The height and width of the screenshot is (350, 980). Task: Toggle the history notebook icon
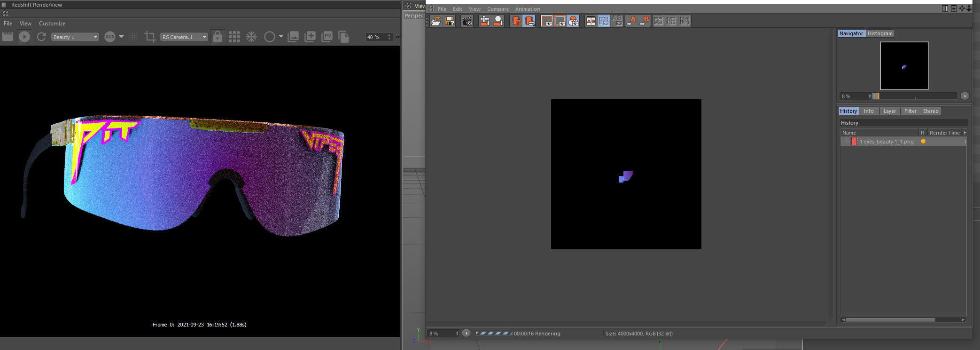(x=529, y=21)
